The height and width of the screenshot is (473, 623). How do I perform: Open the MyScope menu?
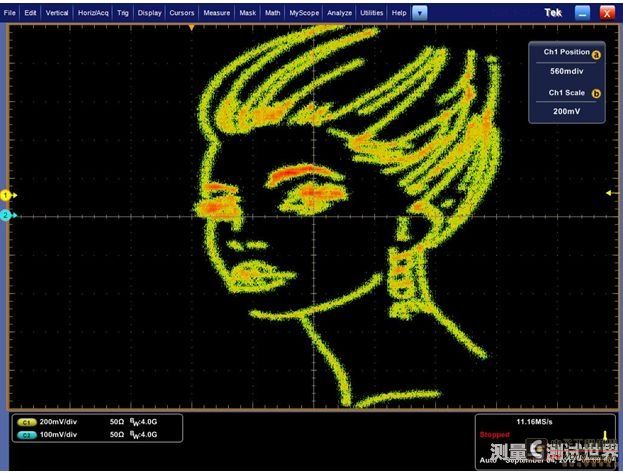[304, 13]
